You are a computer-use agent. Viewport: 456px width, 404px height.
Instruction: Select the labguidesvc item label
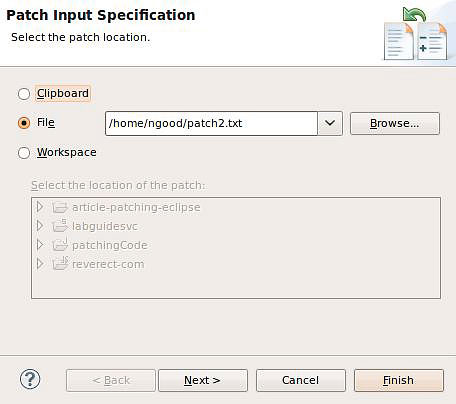tap(105, 226)
